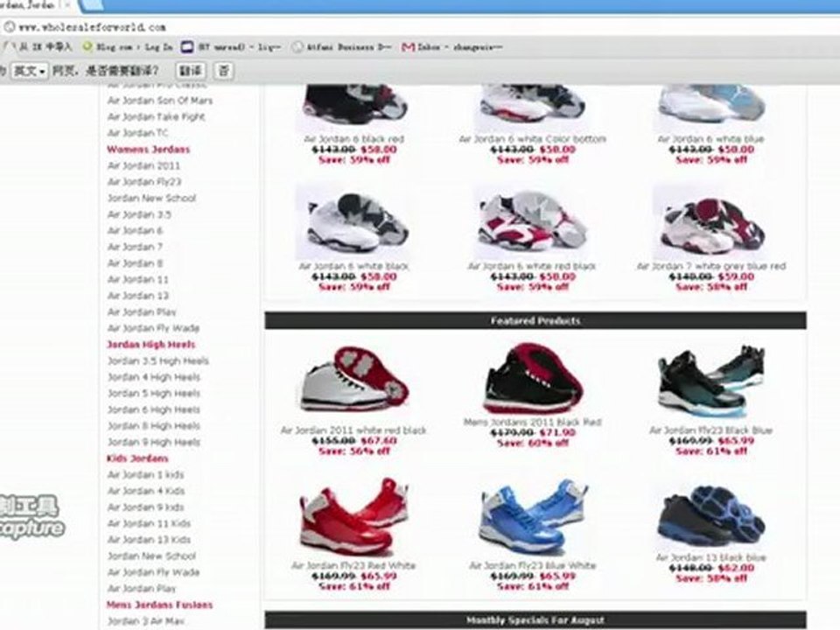Open Air Jordan 2011 womens category
Viewport: 840px width, 630px height.
pyautogui.click(x=143, y=165)
